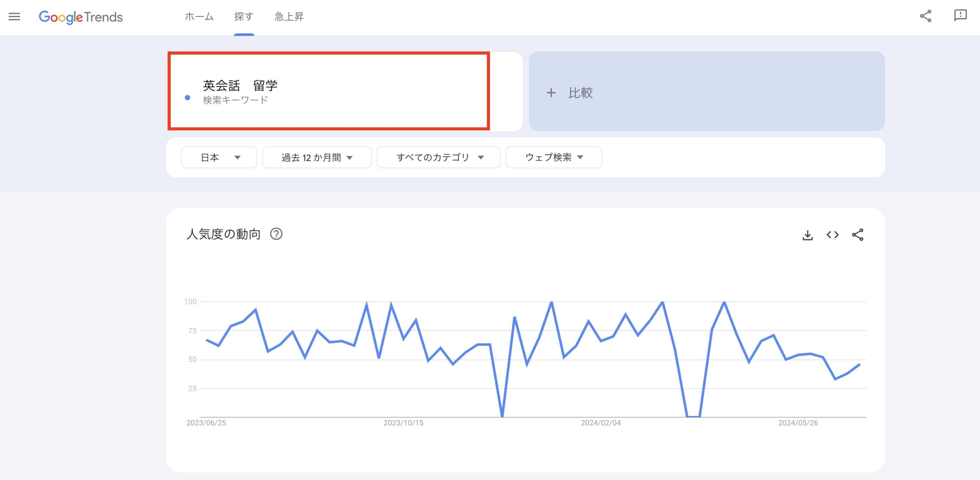Click the 50 value on the y-axis
The width and height of the screenshot is (980, 480).
192,359
